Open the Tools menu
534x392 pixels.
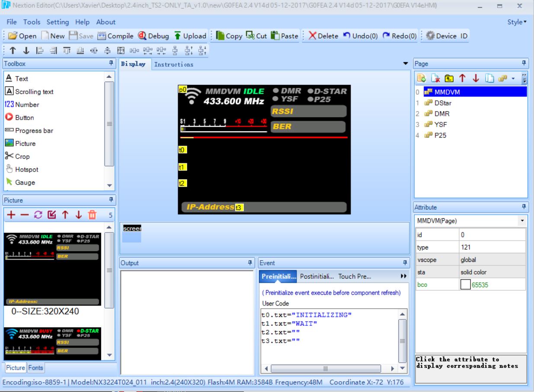[x=32, y=22]
